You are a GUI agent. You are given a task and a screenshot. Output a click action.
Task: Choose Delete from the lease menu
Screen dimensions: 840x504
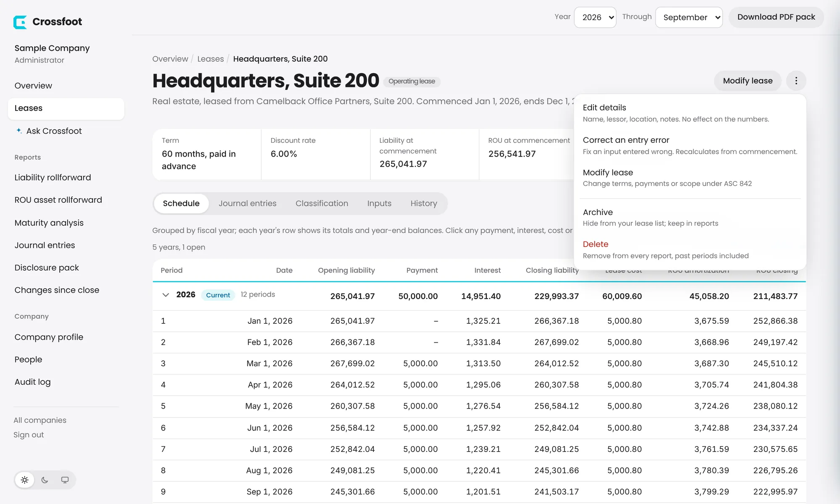click(690, 249)
